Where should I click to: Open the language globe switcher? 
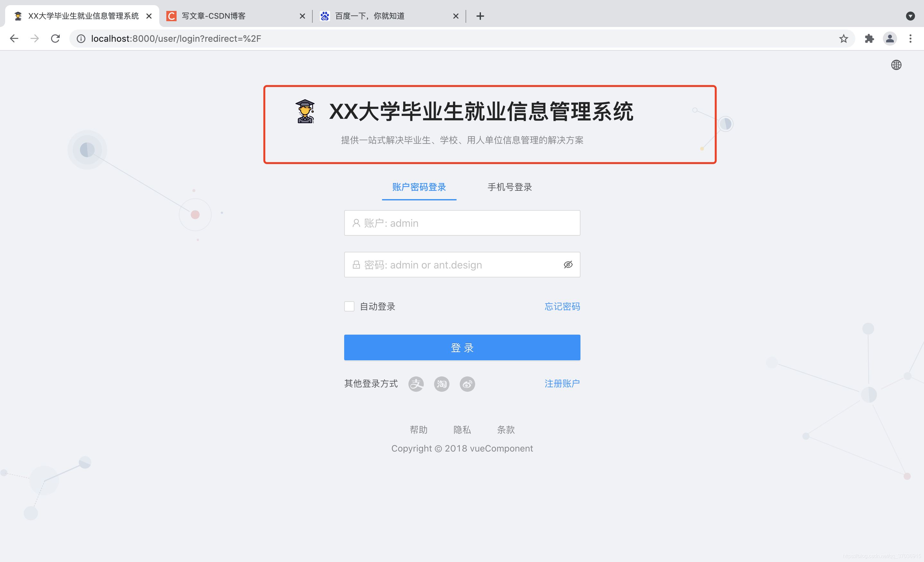pos(896,65)
